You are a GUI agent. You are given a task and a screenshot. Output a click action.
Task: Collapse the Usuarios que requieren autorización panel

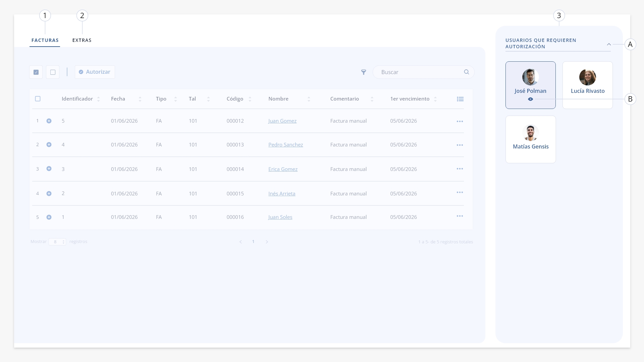[609, 44]
